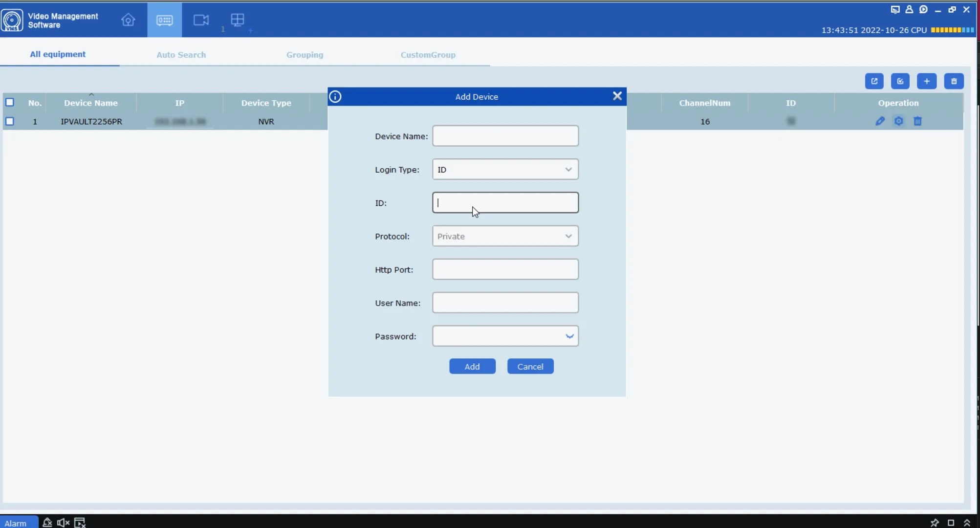Click into the Device Name input field

(505, 136)
